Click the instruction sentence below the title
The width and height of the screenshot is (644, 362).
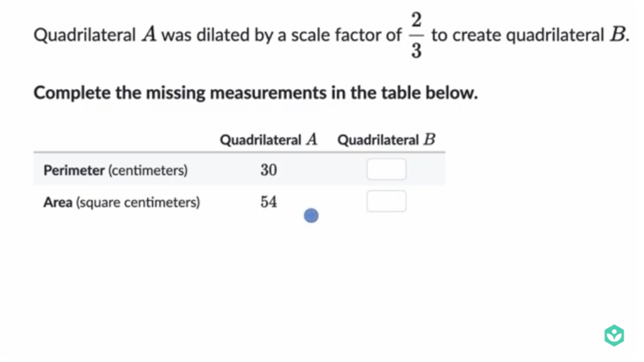pyautogui.click(x=255, y=93)
